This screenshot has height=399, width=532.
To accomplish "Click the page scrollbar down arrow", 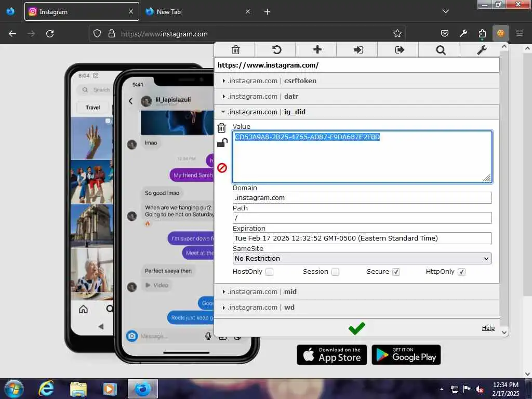I will coord(528,374).
